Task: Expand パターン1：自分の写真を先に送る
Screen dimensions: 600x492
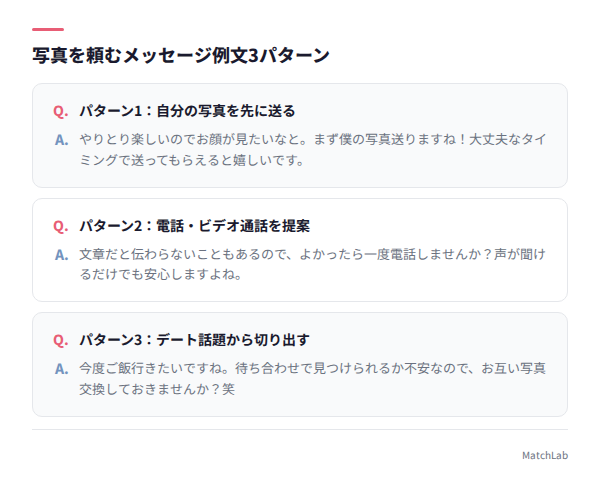Action: tap(187, 111)
